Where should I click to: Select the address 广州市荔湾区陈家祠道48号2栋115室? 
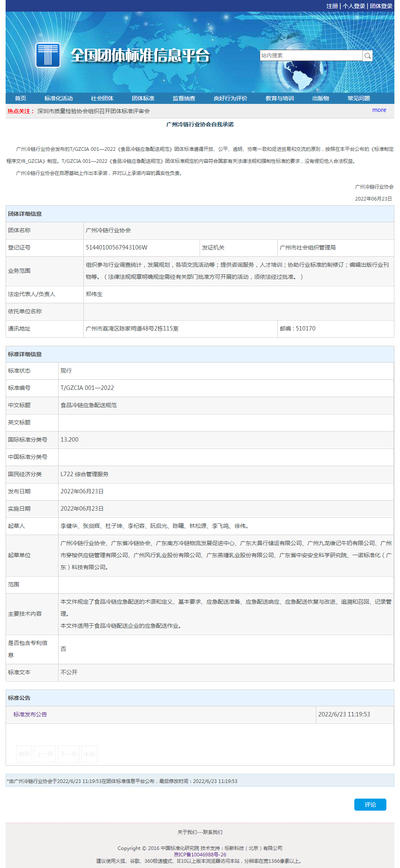click(x=132, y=329)
